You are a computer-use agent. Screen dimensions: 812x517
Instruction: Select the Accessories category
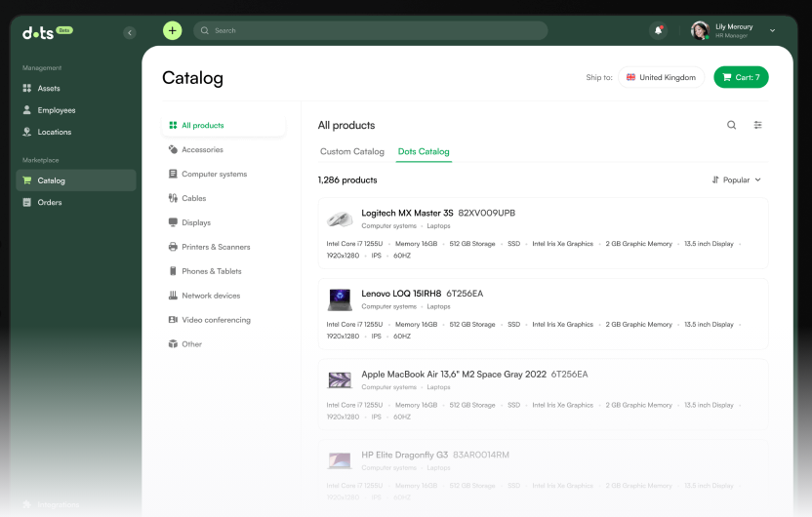[202, 150]
